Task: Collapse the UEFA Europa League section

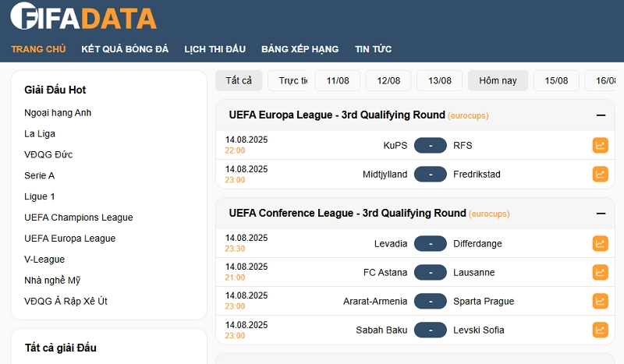Action: pyautogui.click(x=601, y=115)
